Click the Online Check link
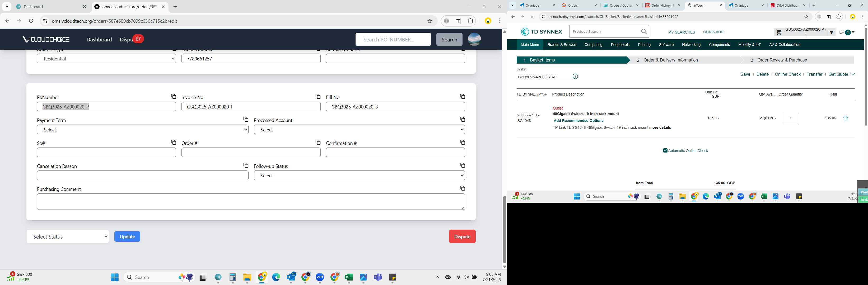 point(787,74)
